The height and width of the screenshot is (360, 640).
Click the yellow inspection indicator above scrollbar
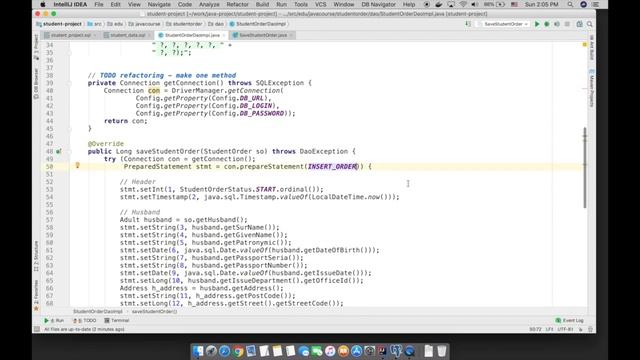click(584, 44)
